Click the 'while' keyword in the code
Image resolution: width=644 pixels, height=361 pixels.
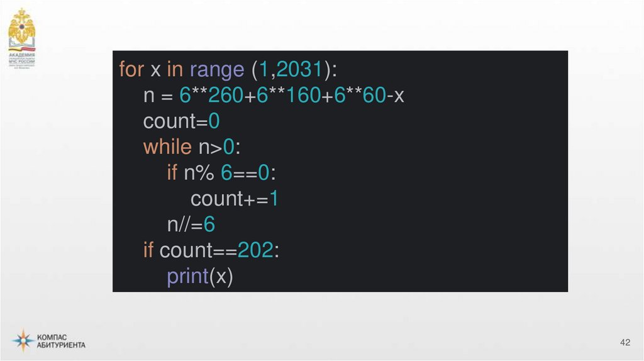click(167, 147)
